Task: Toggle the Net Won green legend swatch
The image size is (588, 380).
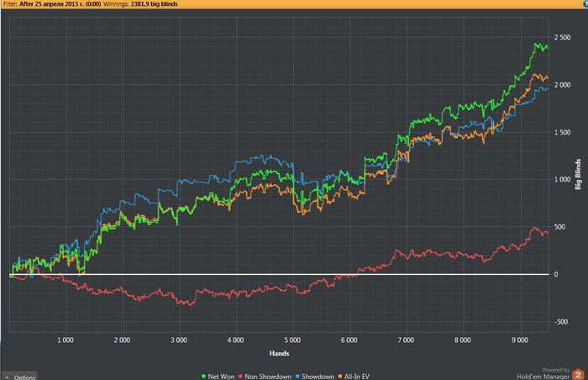Action: pos(203,377)
